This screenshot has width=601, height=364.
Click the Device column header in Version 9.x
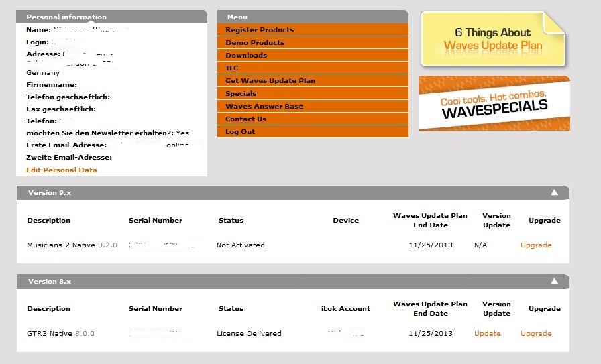point(345,221)
